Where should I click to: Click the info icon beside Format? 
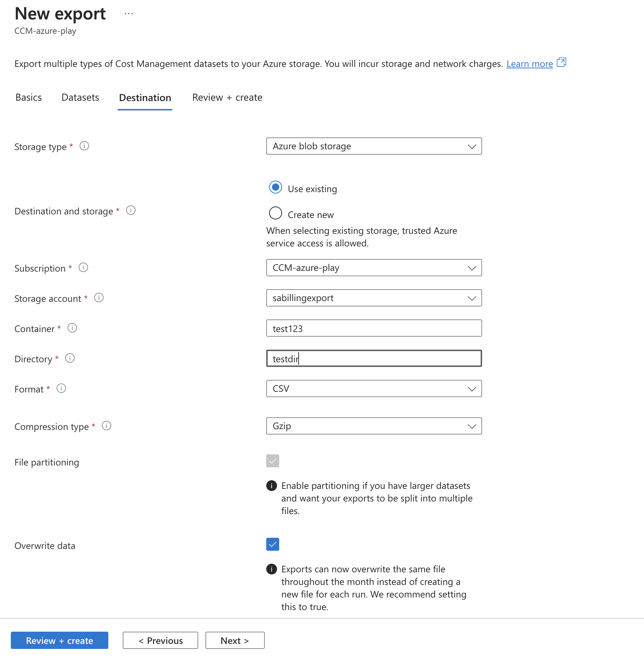[61, 388]
